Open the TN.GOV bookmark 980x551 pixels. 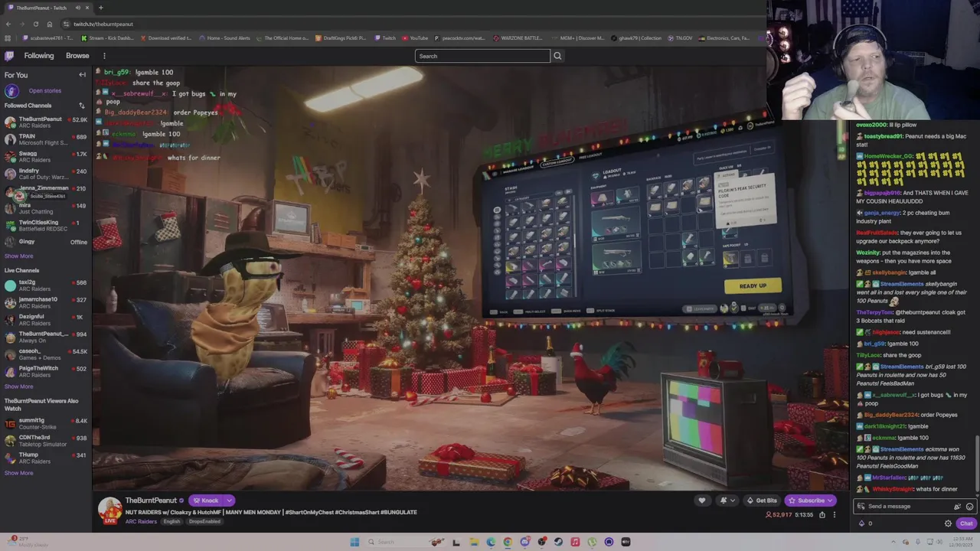coord(679,38)
